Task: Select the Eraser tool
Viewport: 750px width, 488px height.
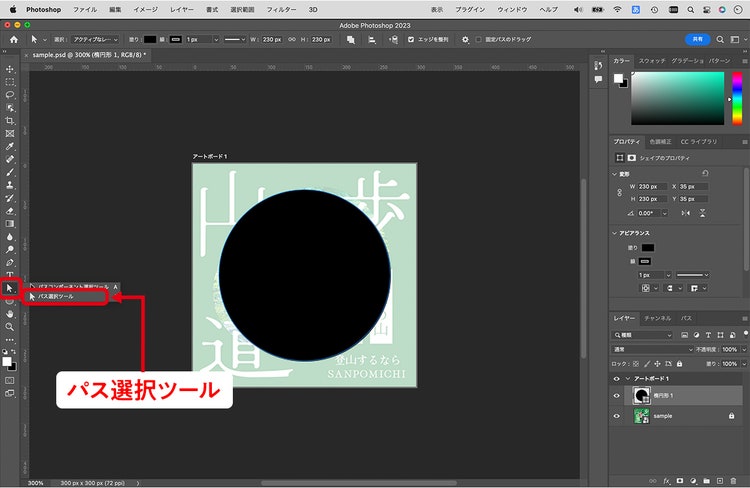Action: (x=10, y=211)
